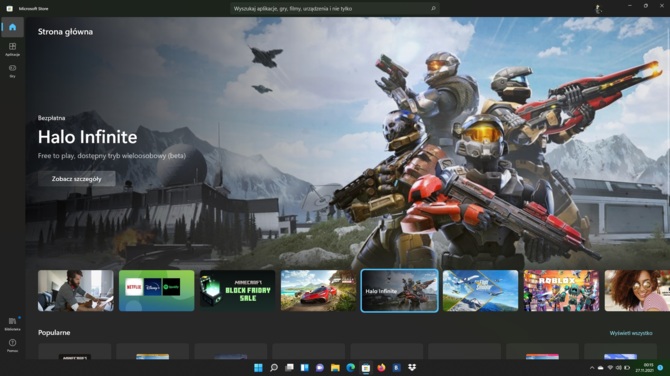The image size is (670, 376).
Task: Click the OneDrive cloud tray icon
Action: pyautogui.click(x=601, y=367)
